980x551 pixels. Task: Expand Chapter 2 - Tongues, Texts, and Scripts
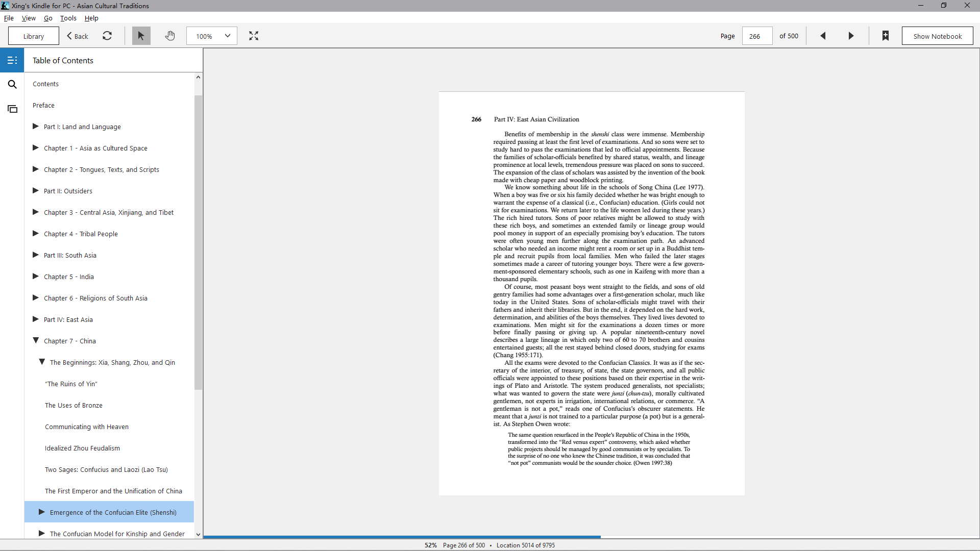click(36, 169)
